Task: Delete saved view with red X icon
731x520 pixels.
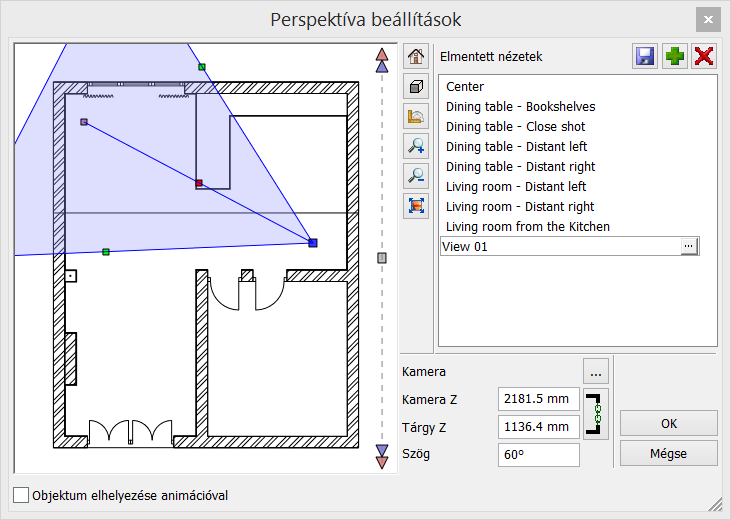Action: point(704,56)
